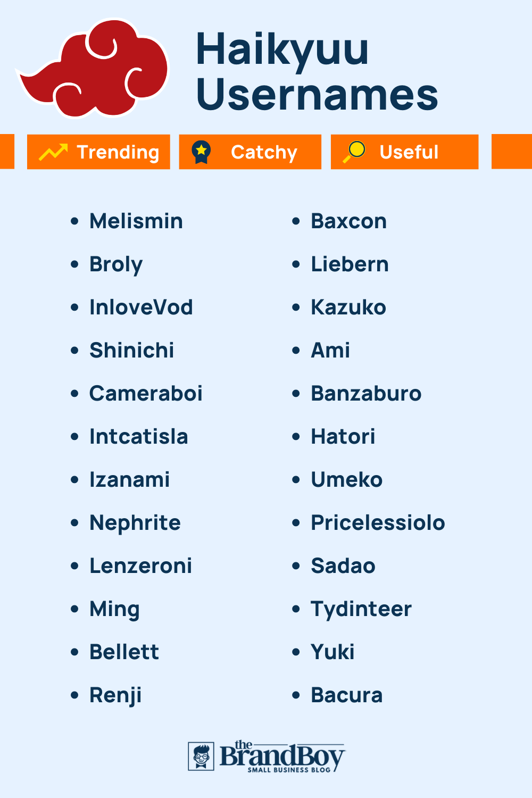
Task: Click the BrandBoy mascot icon
Action: coord(201,756)
